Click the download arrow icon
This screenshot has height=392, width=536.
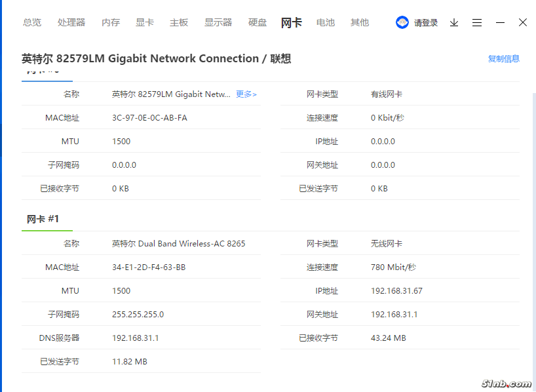(x=454, y=22)
